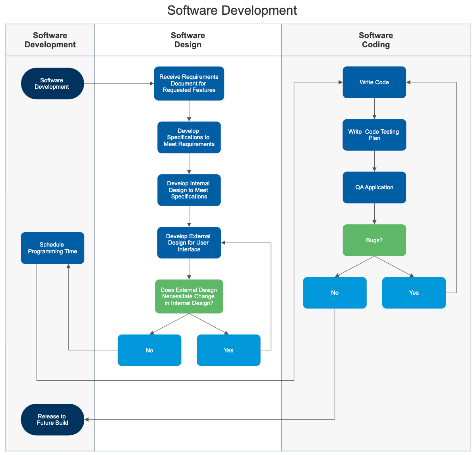Choose "Yes" under the Bugs decision
The height and width of the screenshot is (455, 476).
(x=414, y=293)
